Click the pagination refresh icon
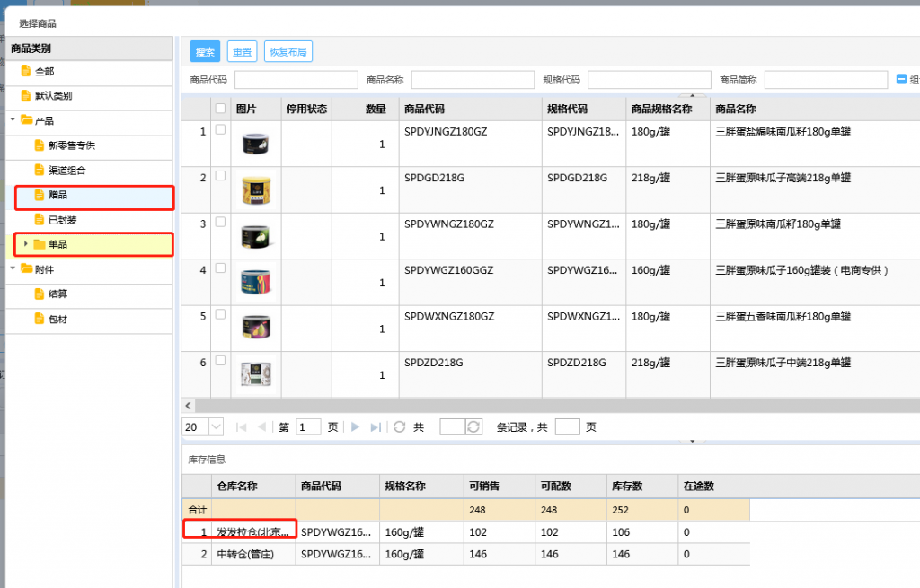This screenshot has height=588, width=920. coord(399,427)
